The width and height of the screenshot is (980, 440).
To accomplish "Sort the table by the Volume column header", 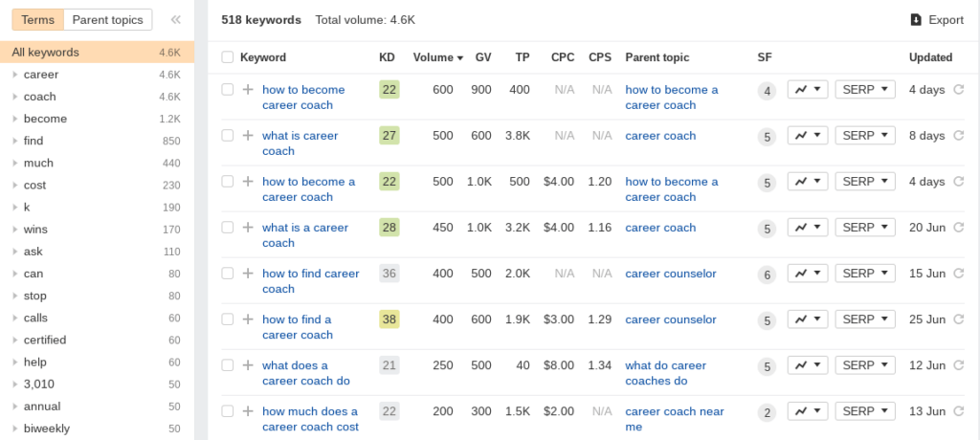I will coord(437,57).
